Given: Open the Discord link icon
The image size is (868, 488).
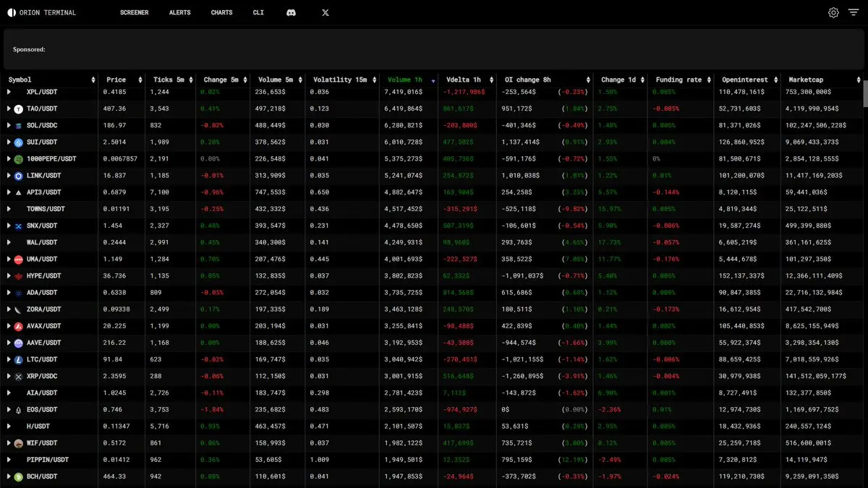Looking at the screenshot, I should 291,12.
